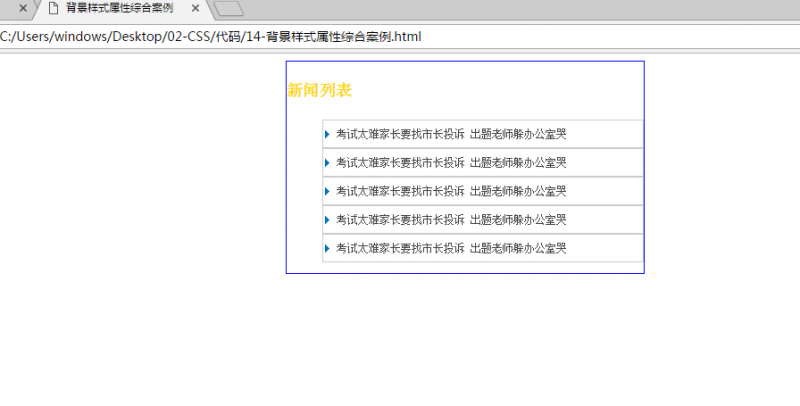Click the second news item's blue arrow icon
The width and height of the screenshot is (800, 406).
pos(327,162)
